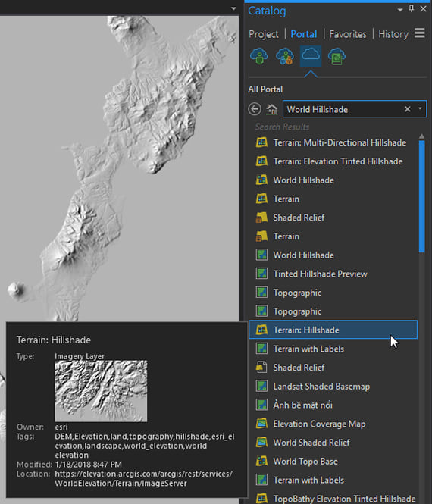
Task: Click the World Topo Base icon
Action: tap(261, 461)
